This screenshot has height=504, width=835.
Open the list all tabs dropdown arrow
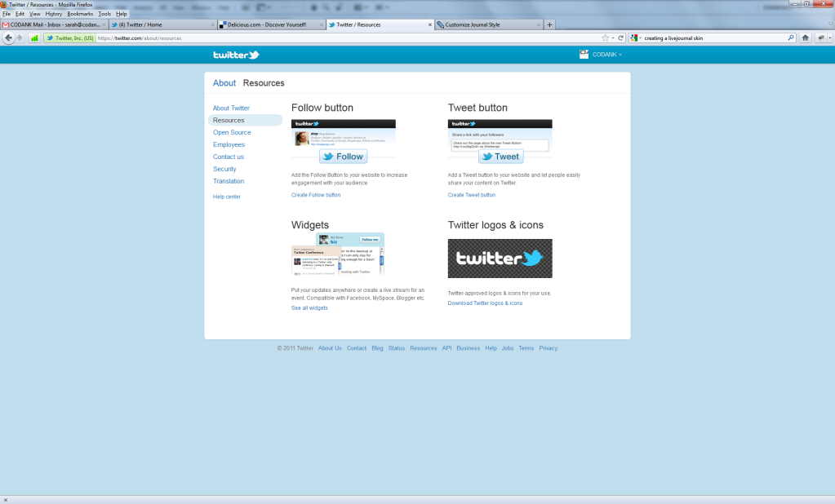coord(829,24)
